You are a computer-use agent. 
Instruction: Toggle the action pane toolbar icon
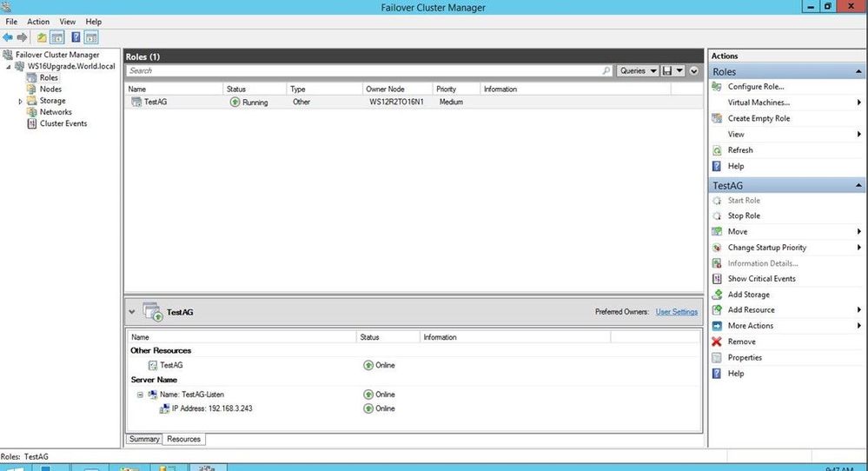[91, 37]
